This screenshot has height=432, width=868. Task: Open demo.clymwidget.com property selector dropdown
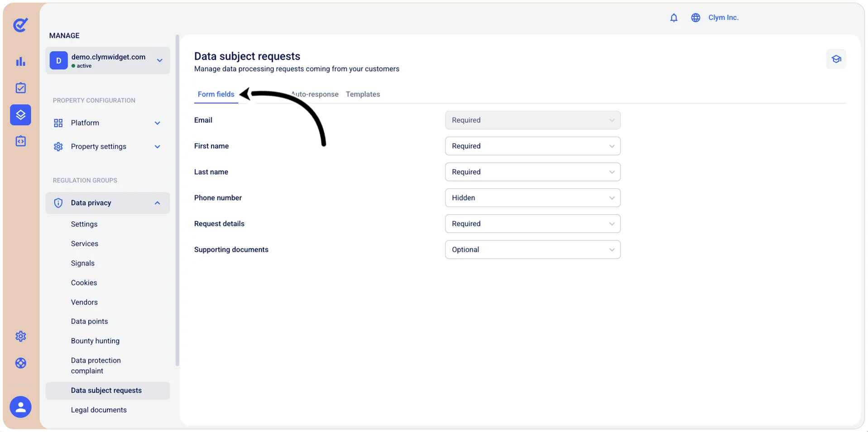point(108,61)
